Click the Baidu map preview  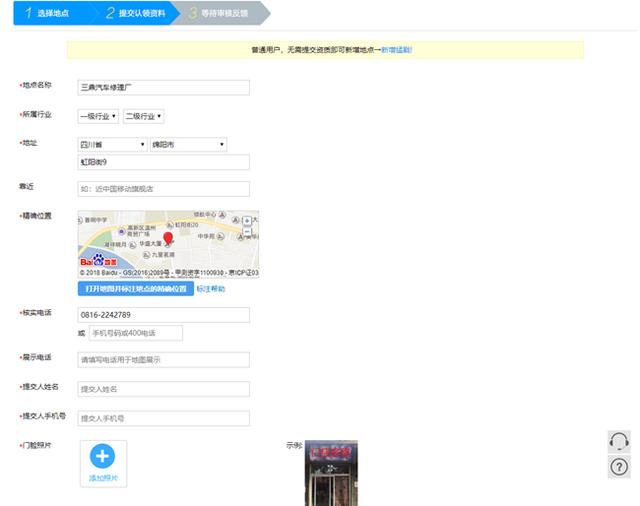(x=168, y=244)
